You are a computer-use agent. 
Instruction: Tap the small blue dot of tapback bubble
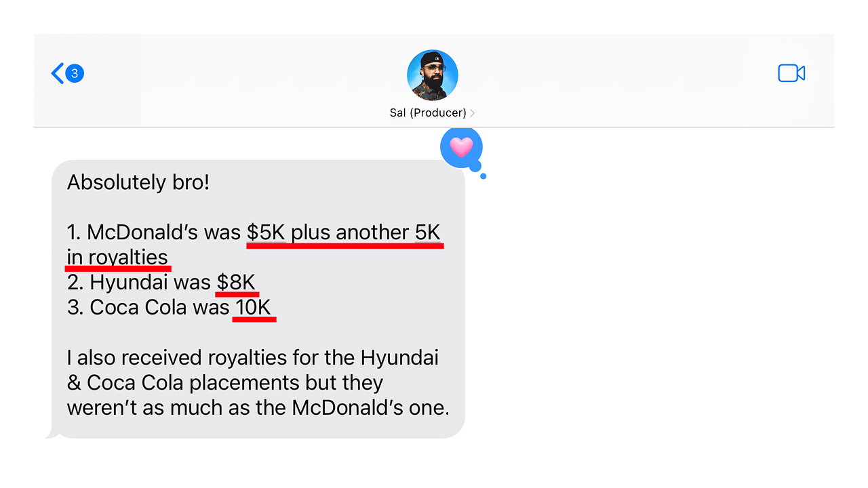click(x=483, y=176)
